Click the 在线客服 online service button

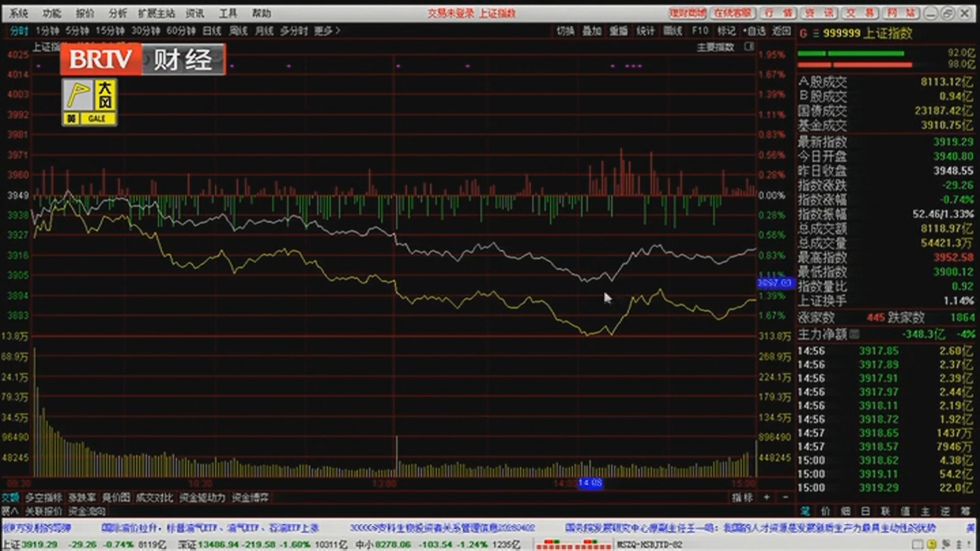733,14
